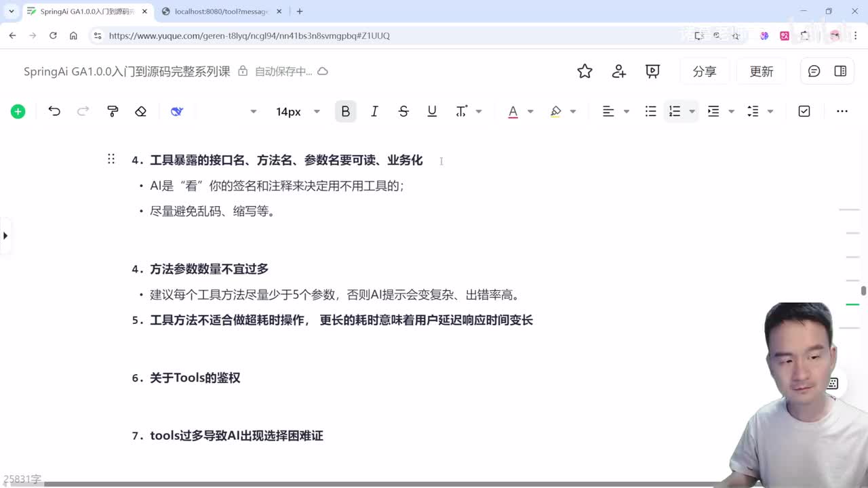Clear formatting with the eraser icon
The height and width of the screenshot is (488, 868).
point(140,112)
